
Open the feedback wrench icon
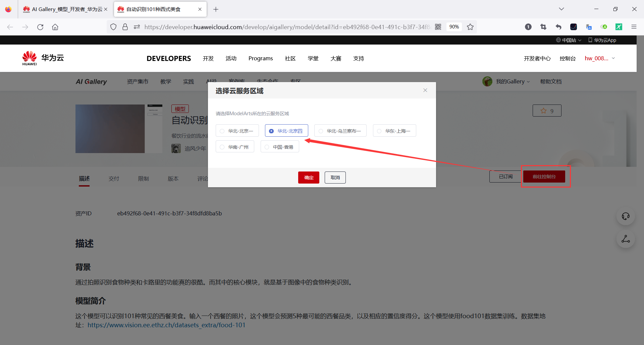625,239
